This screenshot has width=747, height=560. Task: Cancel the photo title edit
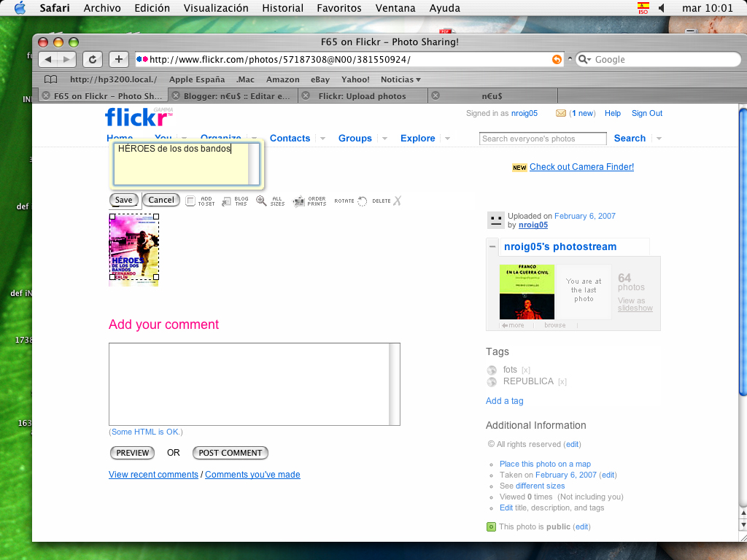click(x=161, y=200)
